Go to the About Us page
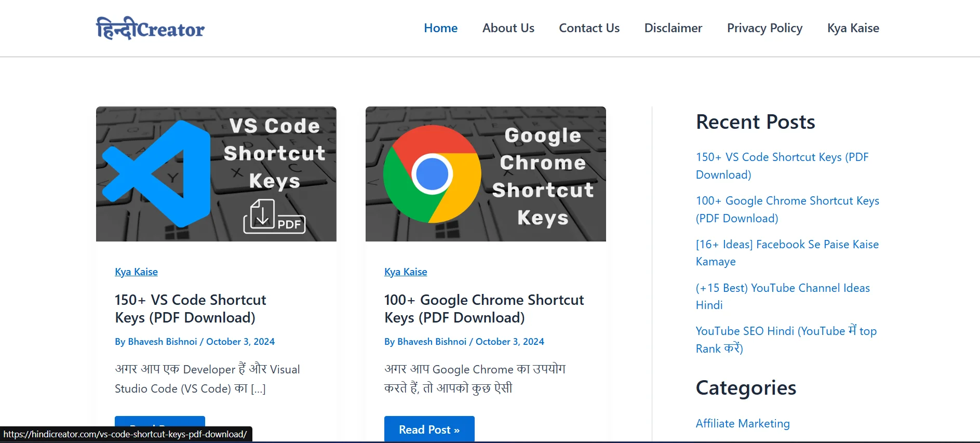The image size is (980, 443). click(x=508, y=28)
